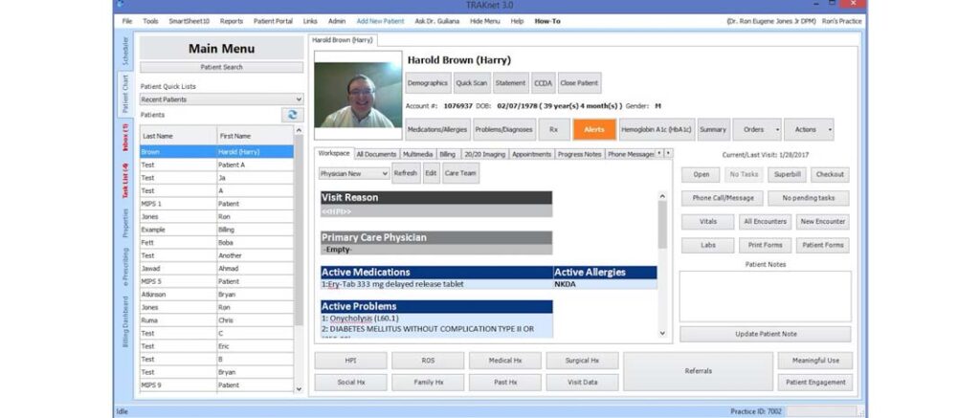Image resolution: width=980 pixels, height=418 pixels.
Task: Switch to the Properties side tab
Action: [125, 223]
